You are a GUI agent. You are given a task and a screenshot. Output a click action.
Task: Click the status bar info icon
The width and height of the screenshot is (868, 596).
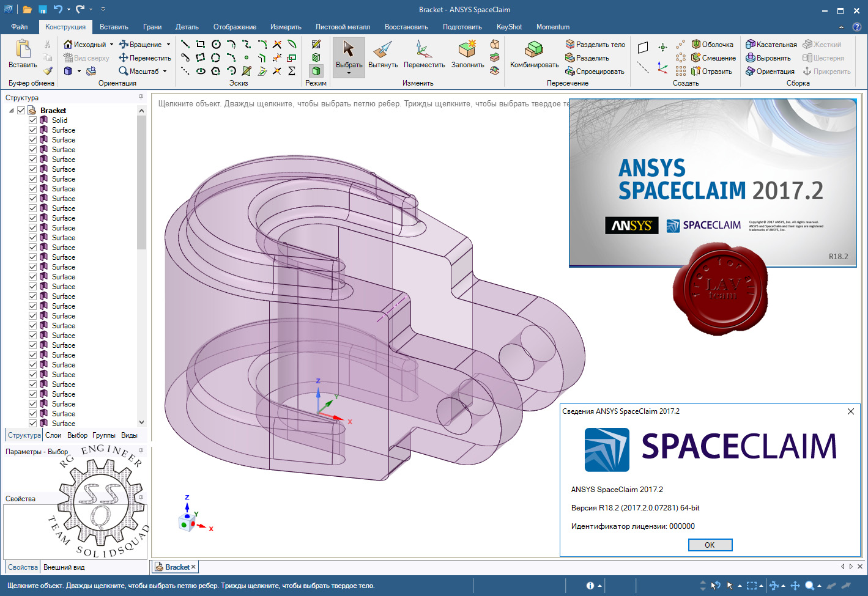(590, 586)
